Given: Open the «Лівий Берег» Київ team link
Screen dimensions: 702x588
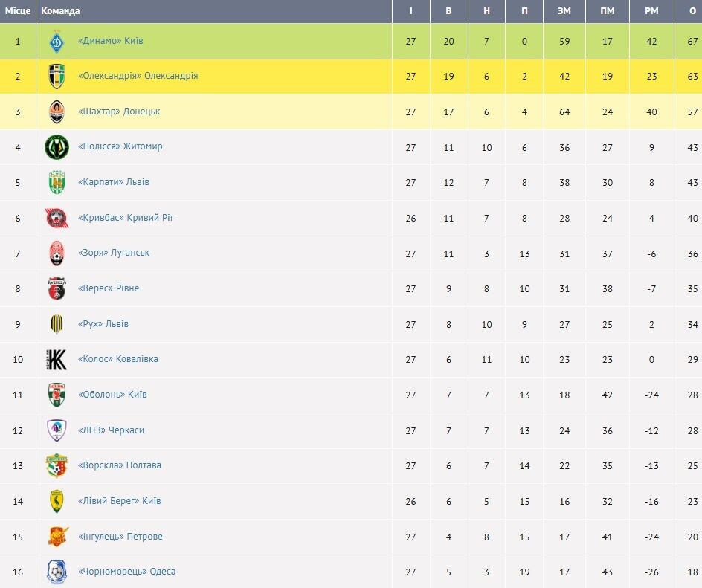Looking at the screenshot, I should [120, 501].
